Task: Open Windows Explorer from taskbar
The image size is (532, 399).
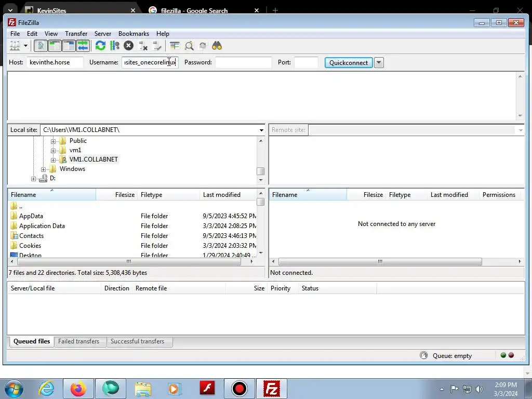Action: tap(143, 389)
